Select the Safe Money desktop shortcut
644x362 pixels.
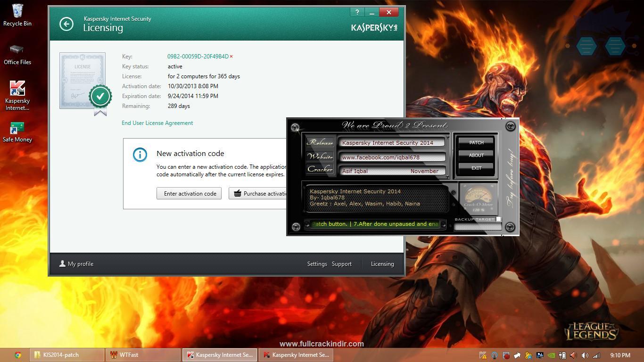tap(17, 132)
